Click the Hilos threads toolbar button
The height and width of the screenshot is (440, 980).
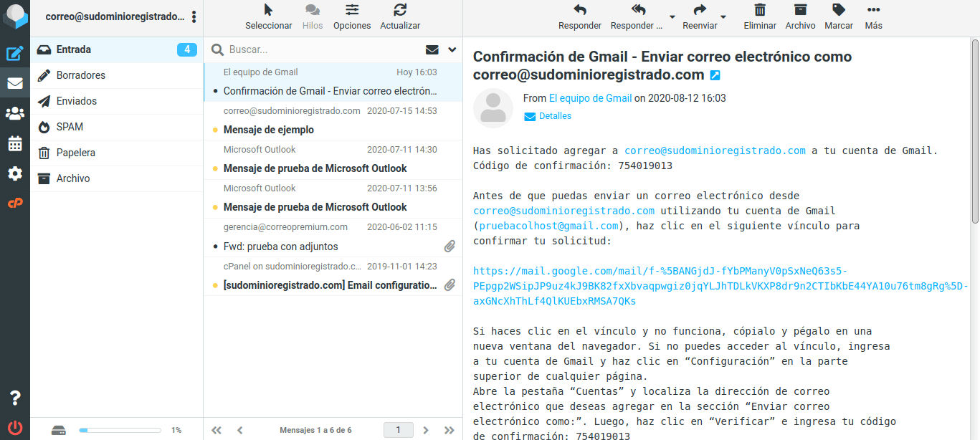pos(313,17)
